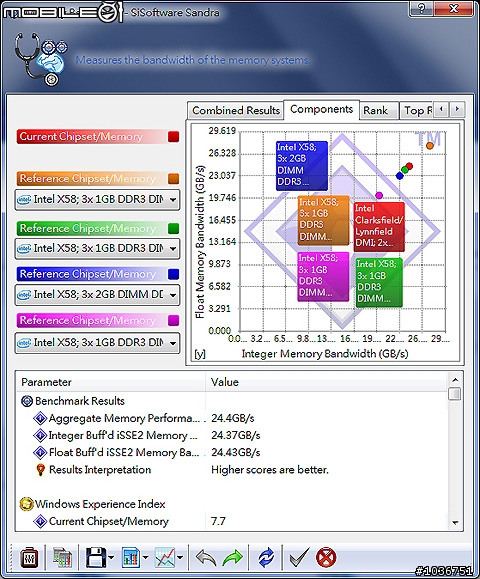Toggle the green Reference Chipset/Memory swatch
This screenshot has height=579, width=480.
(x=174, y=229)
